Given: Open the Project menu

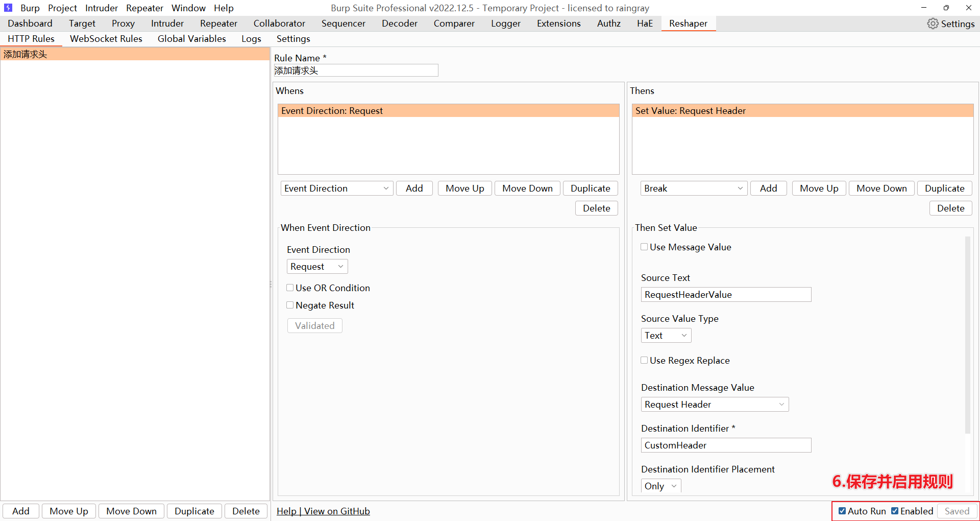Looking at the screenshot, I should [x=62, y=8].
